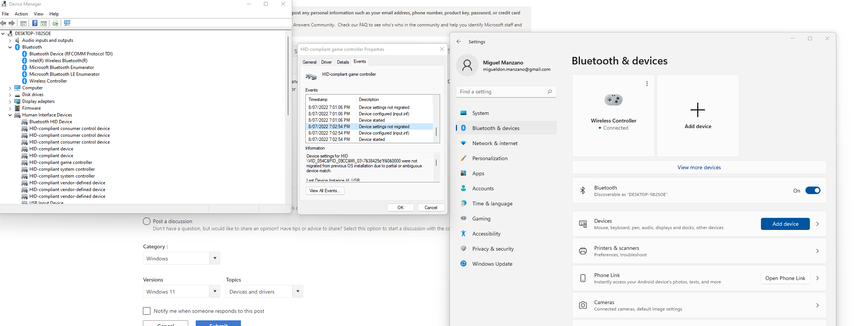Expand the Disk drives category

tap(10, 95)
